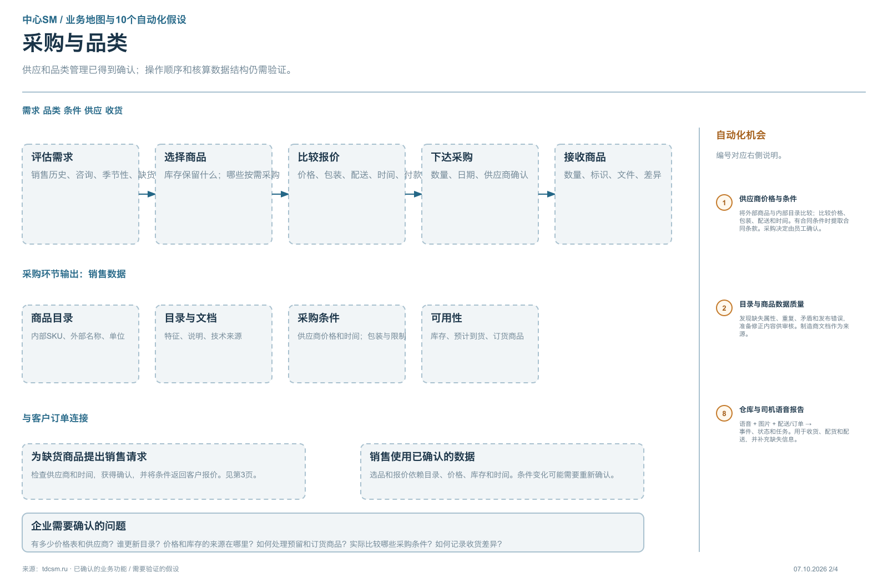Screen dimensions: 888x588
Task: Click the text 特征、说明、技术来源
Action: click(203, 336)
